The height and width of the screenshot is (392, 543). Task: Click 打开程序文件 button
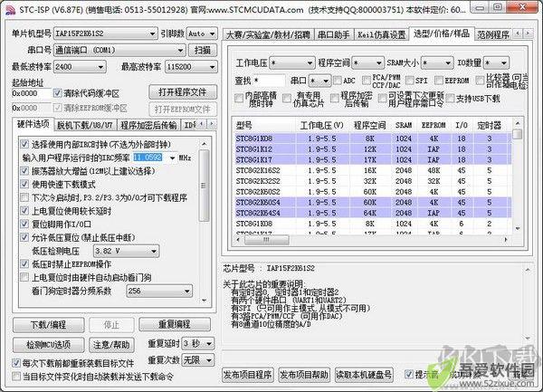click(x=183, y=92)
